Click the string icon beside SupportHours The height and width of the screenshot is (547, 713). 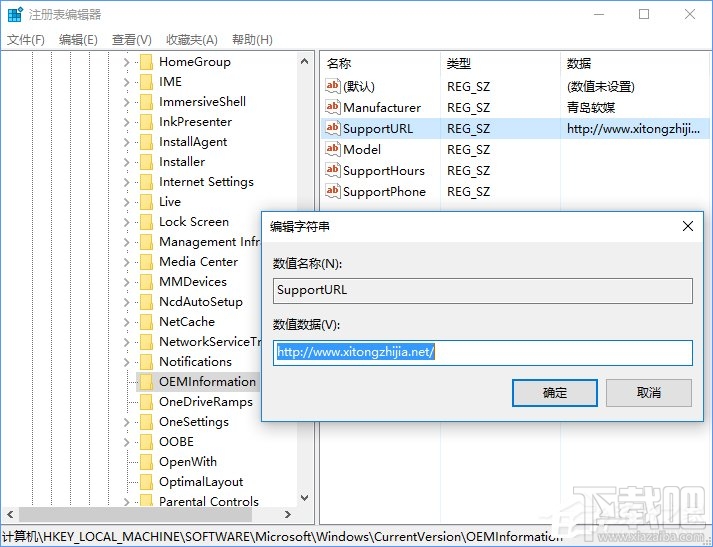[333, 171]
